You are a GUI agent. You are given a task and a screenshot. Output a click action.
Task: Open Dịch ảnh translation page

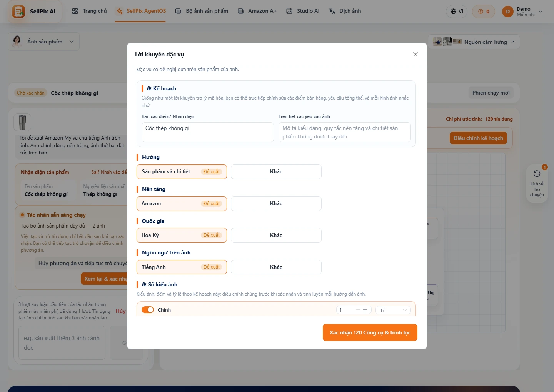[345, 11]
